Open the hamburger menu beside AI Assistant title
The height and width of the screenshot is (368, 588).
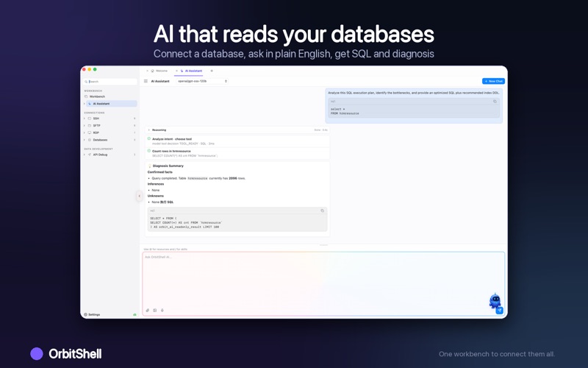(146, 81)
